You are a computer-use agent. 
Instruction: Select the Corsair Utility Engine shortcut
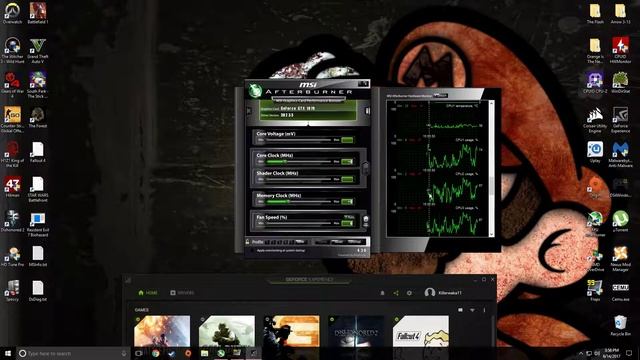[x=595, y=120]
